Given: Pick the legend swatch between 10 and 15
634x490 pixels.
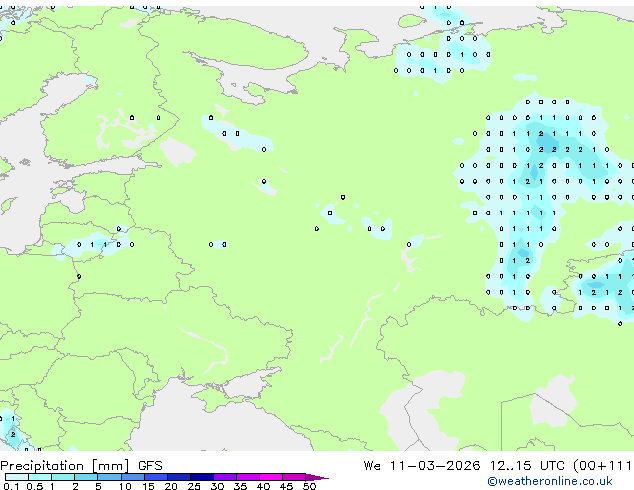Looking at the screenshot, I should click(133, 477).
